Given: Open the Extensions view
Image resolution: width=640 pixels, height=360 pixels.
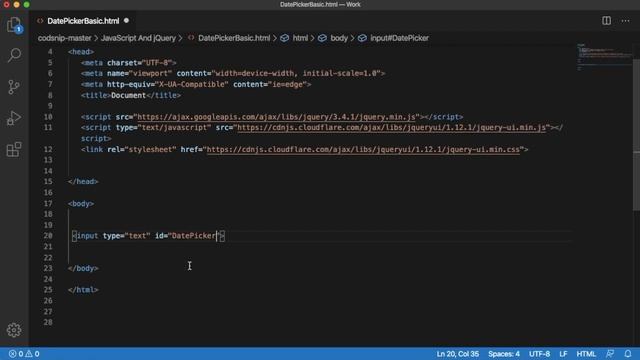Looking at the screenshot, I should pyautogui.click(x=14, y=149).
